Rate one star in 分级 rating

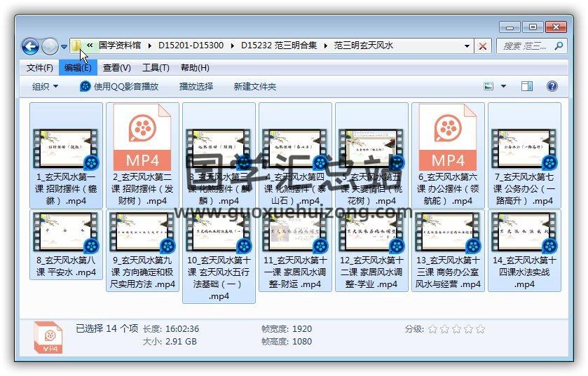tap(432, 329)
